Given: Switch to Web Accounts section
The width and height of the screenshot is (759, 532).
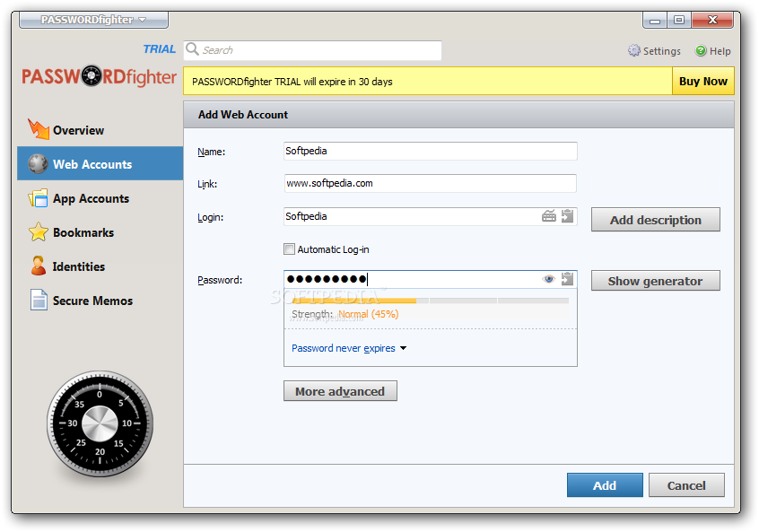Looking at the screenshot, I should 100,163.
